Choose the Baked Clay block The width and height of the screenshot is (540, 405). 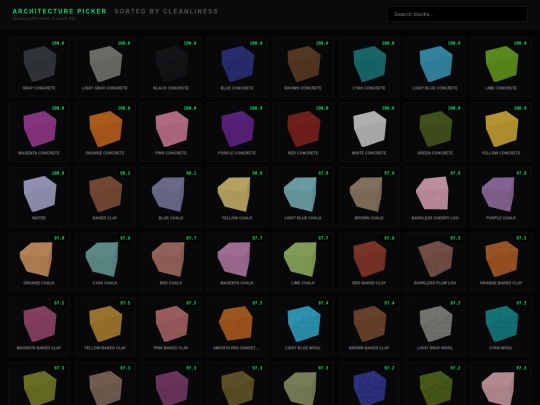(x=105, y=197)
